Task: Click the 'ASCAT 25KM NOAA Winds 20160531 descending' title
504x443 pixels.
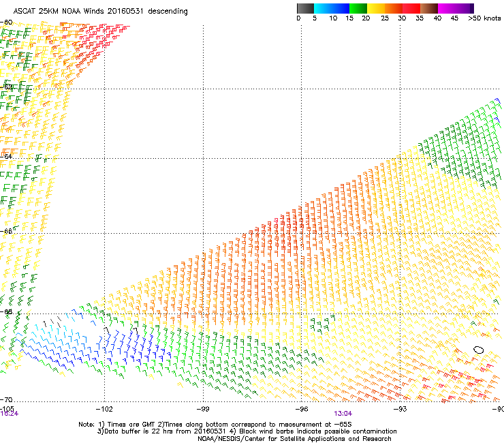Action: coord(100,12)
